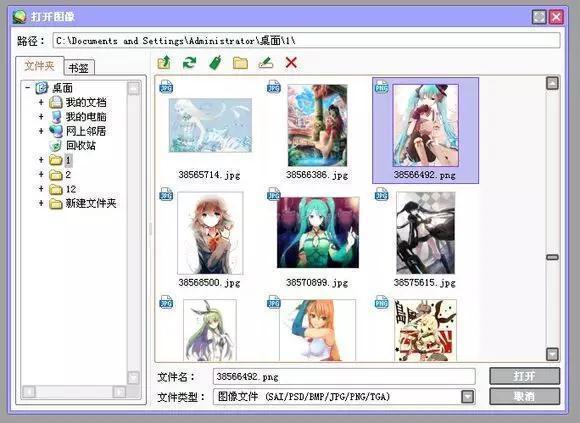
Task: Click file list scroll down arrow
Action: coord(552,354)
